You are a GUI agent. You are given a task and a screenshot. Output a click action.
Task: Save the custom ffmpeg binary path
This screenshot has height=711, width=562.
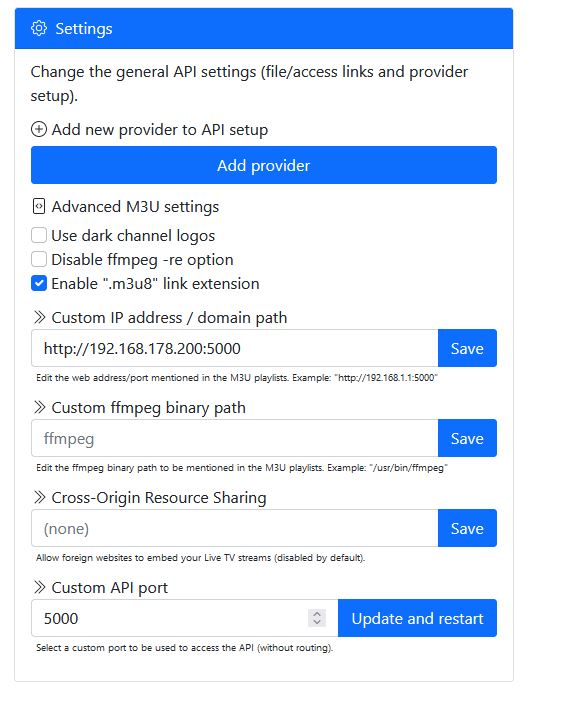[x=467, y=438]
